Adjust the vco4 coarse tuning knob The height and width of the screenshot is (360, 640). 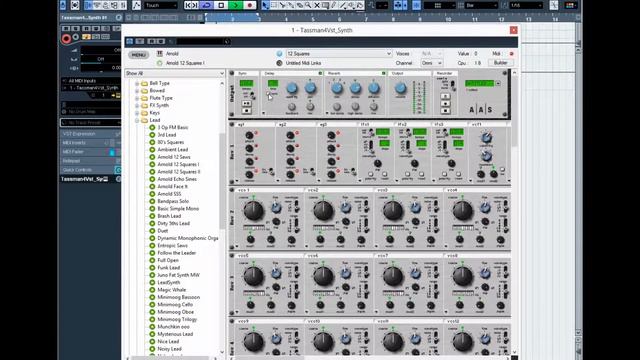462,211
